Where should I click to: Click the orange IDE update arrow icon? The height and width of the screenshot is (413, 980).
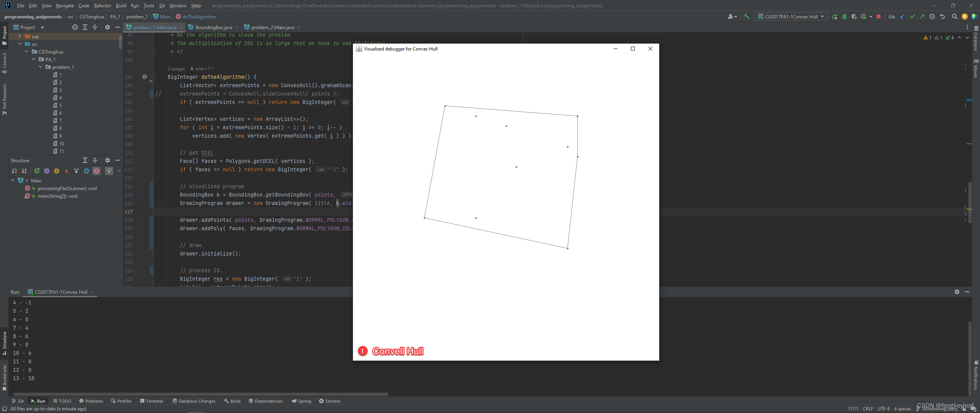click(x=965, y=16)
